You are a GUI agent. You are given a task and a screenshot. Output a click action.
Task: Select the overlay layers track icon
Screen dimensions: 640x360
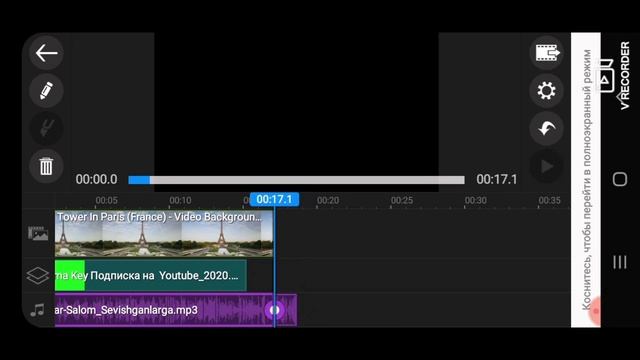pyautogui.click(x=38, y=275)
